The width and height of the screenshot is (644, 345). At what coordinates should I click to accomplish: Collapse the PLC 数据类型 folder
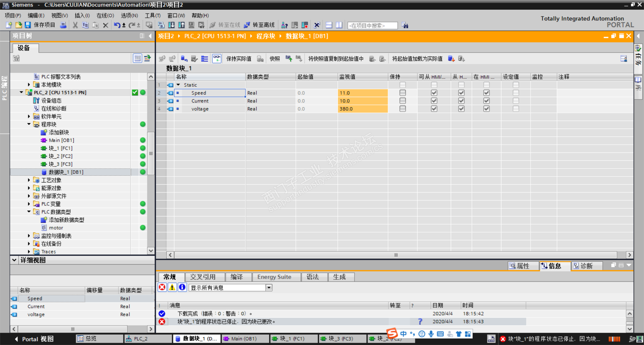tap(29, 212)
